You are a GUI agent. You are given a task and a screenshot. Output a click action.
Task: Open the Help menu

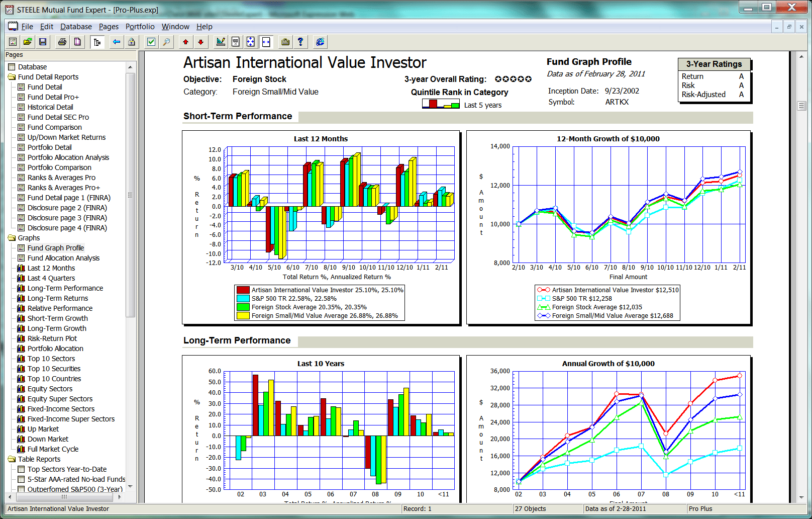click(x=204, y=27)
